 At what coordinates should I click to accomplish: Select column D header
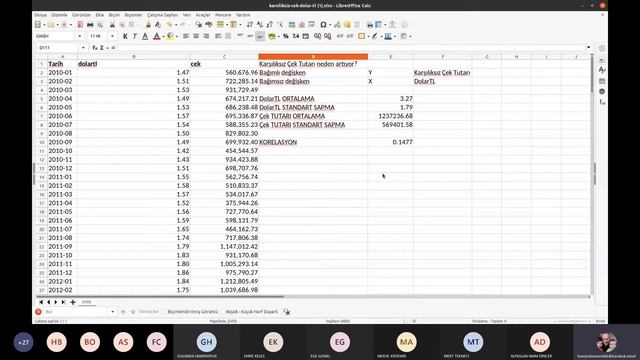click(x=313, y=57)
